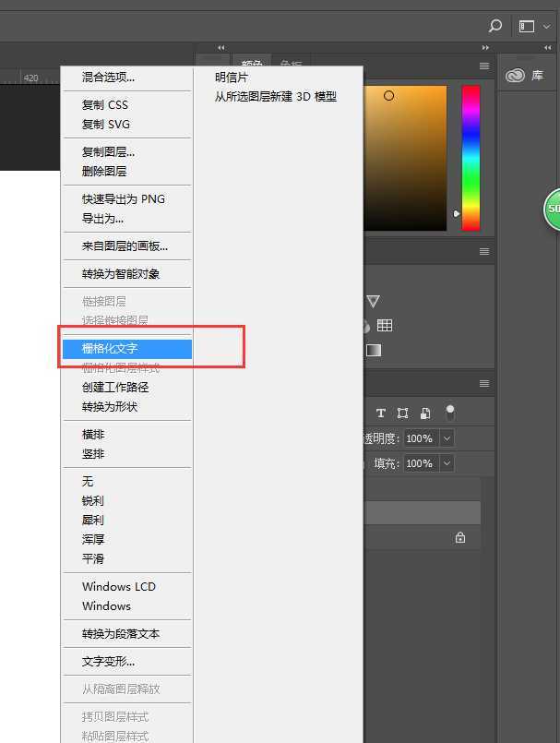Open the opacity (不透明度) dropdown arrow
The width and height of the screenshot is (560, 743).
point(447,438)
